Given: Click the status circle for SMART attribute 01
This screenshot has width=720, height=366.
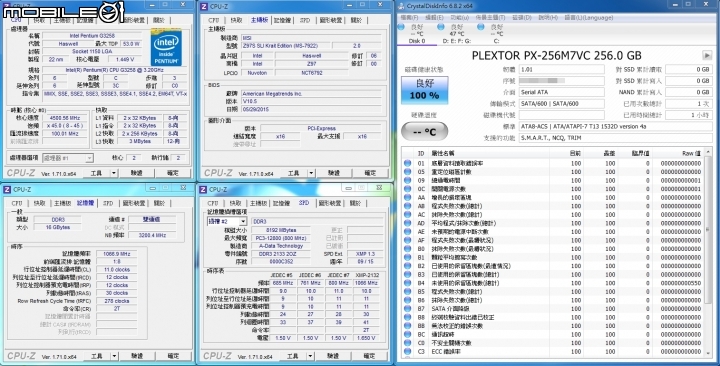Looking at the screenshot, I should (407, 163).
